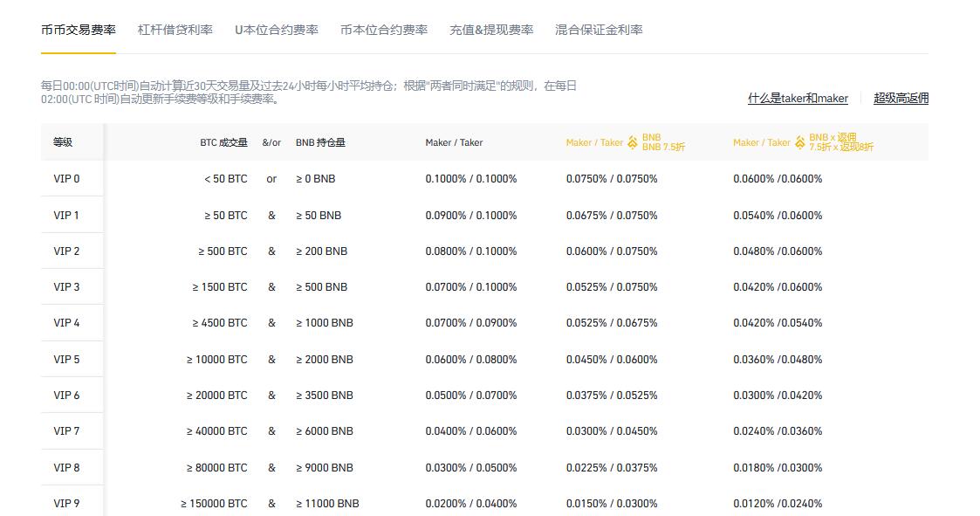Click the ≥ 200 BNB holding cell
Screen dimensions: 980x516
321,251
